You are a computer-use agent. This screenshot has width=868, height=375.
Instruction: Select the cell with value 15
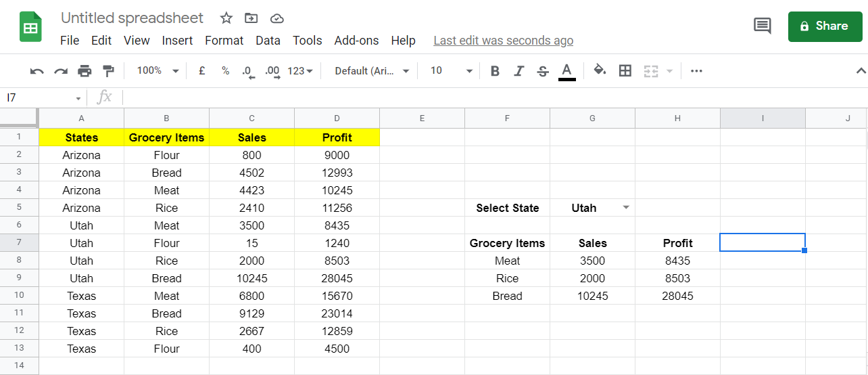click(x=251, y=243)
